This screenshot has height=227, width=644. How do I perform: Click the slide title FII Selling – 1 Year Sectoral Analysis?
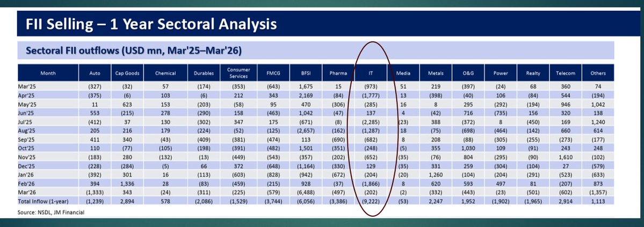click(151, 24)
